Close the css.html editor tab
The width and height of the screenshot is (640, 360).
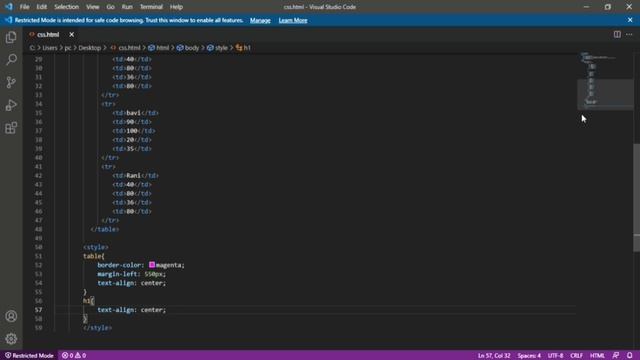pos(71,35)
